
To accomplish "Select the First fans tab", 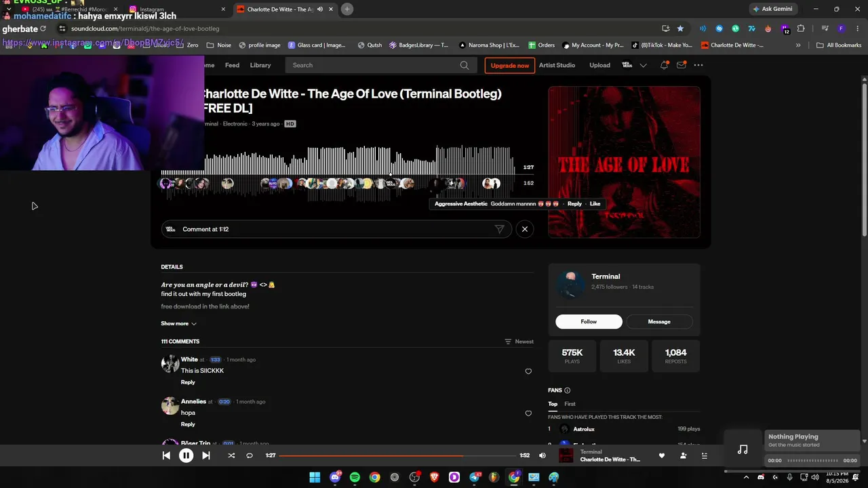I will point(570,404).
